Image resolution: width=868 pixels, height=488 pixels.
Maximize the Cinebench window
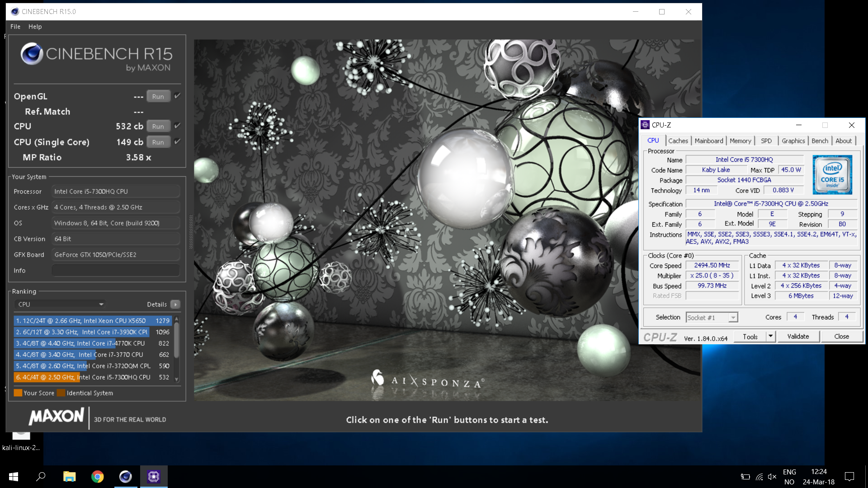click(x=662, y=12)
